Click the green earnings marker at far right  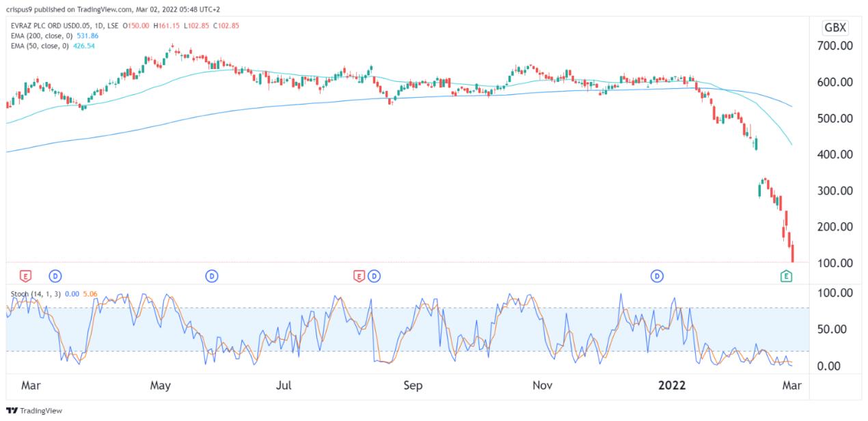pyautogui.click(x=786, y=276)
